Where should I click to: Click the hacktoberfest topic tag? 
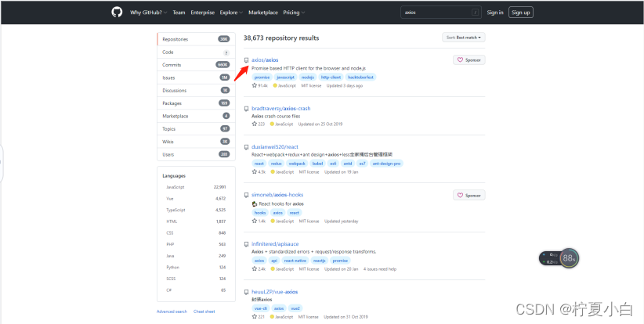pos(360,77)
